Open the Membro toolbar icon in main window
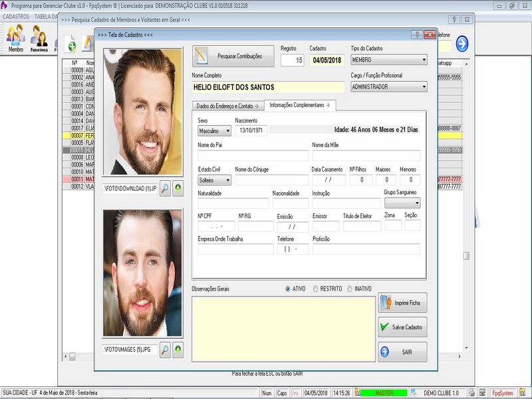This screenshot has width=532, height=399. 15,38
